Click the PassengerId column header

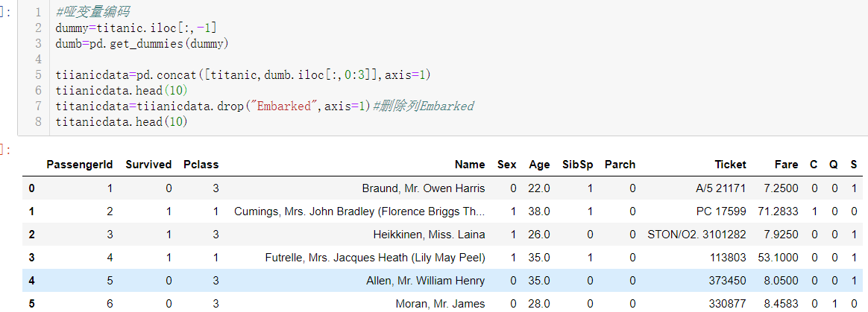click(80, 165)
